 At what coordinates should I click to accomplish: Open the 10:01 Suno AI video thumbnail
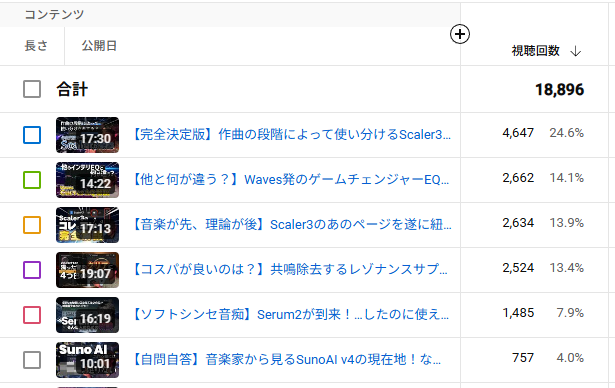tap(87, 360)
